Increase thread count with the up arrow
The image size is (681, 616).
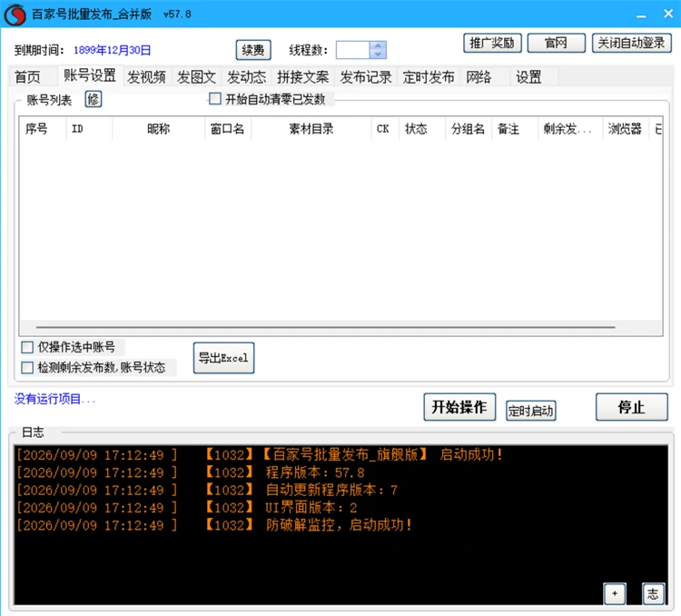point(378,45)
